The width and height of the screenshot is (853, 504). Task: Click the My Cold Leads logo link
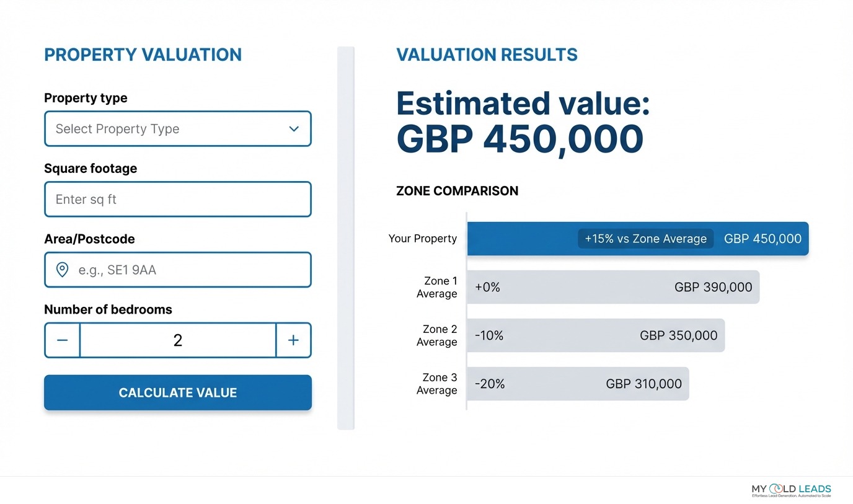click(x=790, y=490)
